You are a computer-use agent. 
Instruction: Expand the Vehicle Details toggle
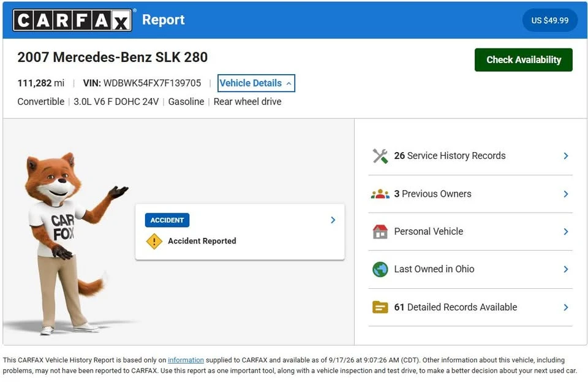[x=256, y=83]
